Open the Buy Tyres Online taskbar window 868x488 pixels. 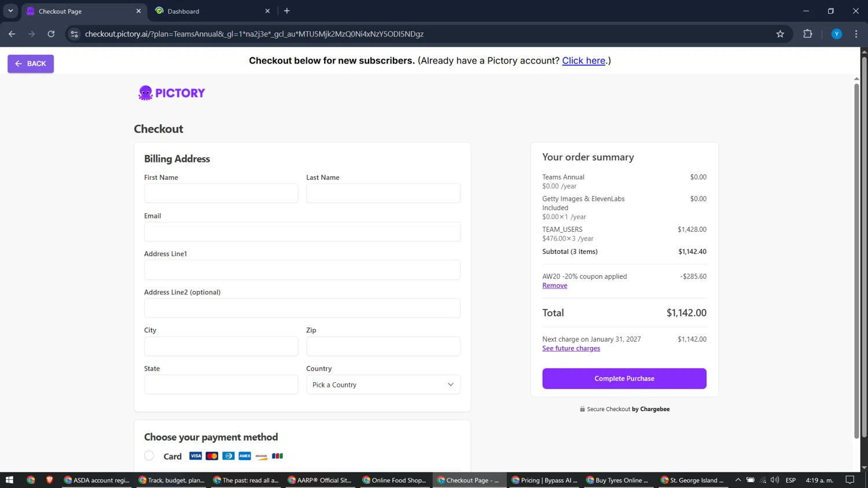coord(619,480)
